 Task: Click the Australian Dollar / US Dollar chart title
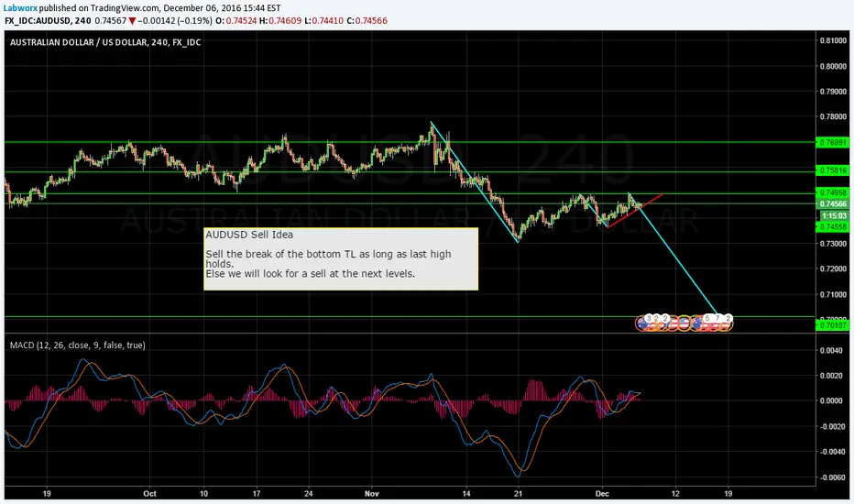tap(105, 42)
